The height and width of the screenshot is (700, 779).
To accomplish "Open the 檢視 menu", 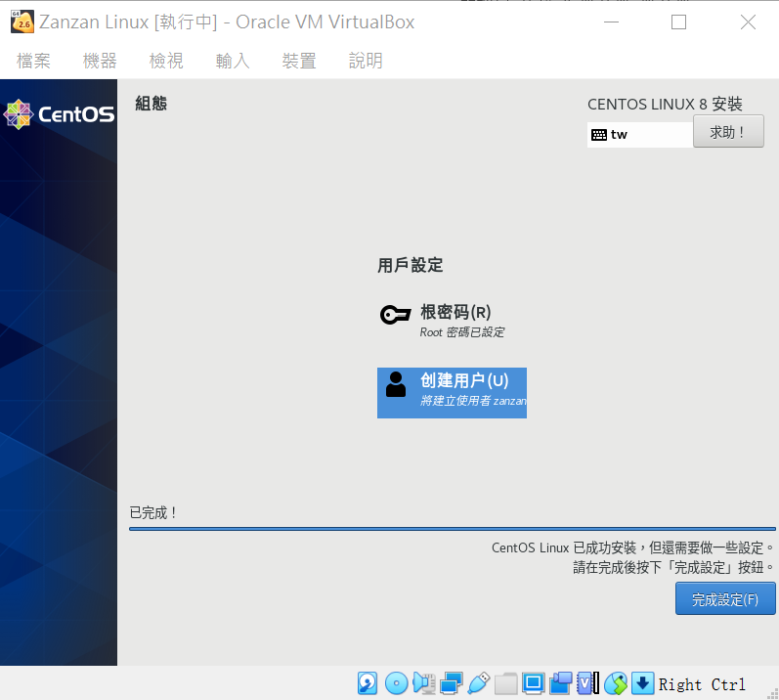I will coord(166,61).
